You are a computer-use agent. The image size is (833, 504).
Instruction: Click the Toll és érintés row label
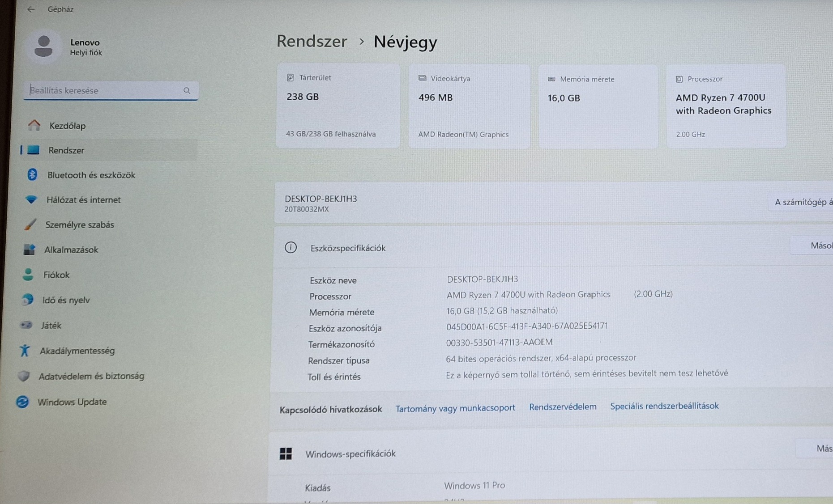coord(334,377)
